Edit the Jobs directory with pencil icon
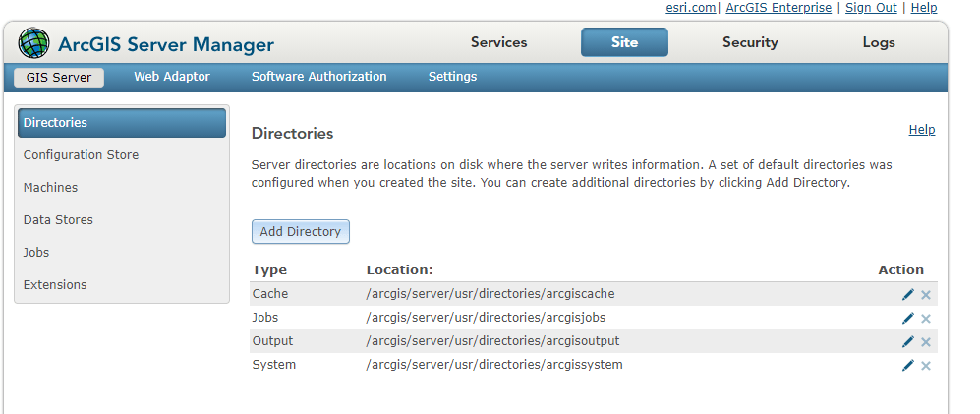 point(908,319)
